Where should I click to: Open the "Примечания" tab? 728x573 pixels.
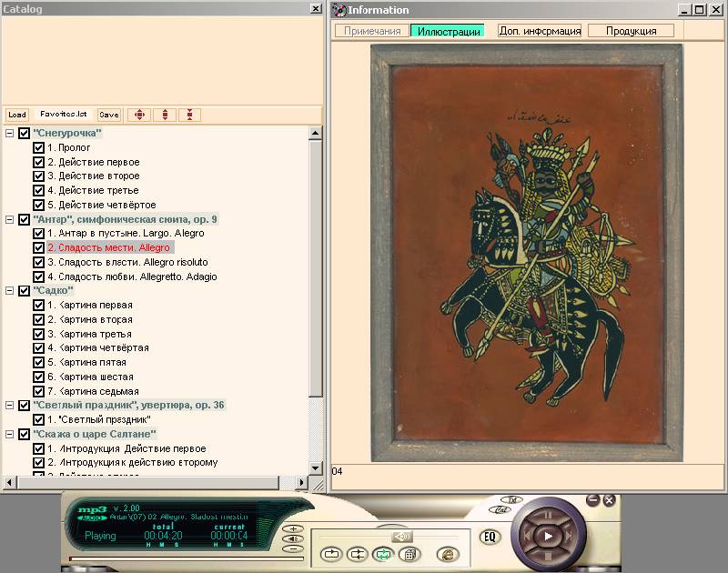372,31
